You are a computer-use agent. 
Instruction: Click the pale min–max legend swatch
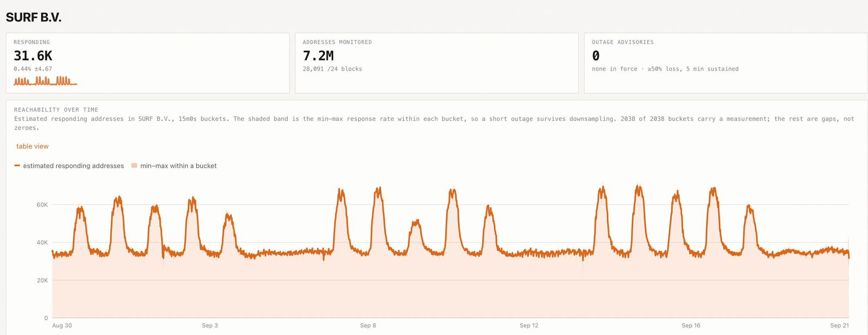click(x=134, y=166)
